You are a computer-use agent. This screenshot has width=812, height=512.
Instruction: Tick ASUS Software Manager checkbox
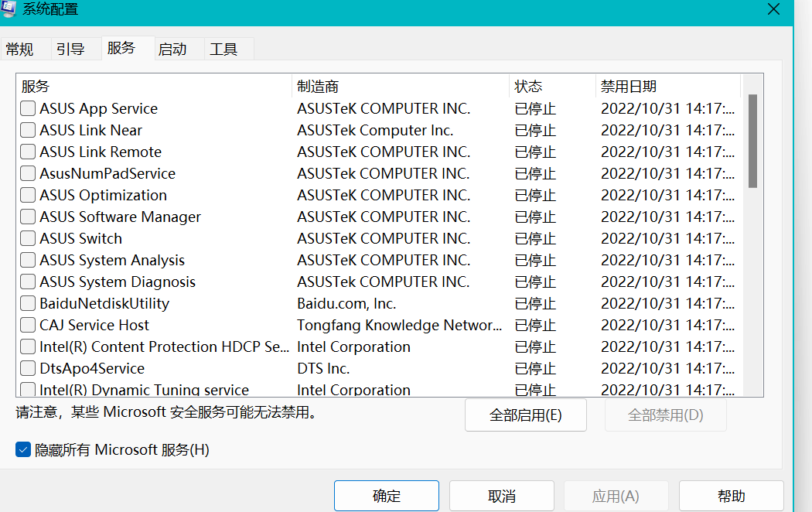28,217
